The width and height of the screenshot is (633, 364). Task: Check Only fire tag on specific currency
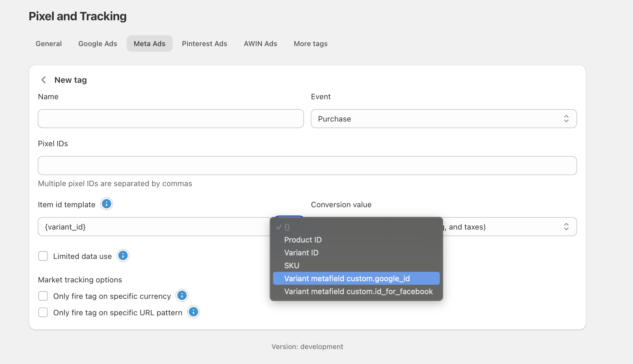(x=43, y=296)
